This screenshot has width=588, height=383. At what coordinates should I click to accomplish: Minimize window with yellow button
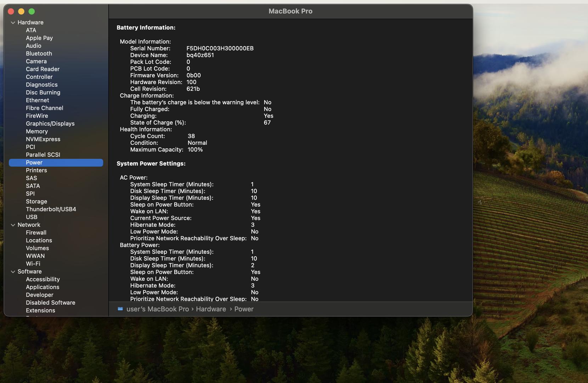click(21, 12)
